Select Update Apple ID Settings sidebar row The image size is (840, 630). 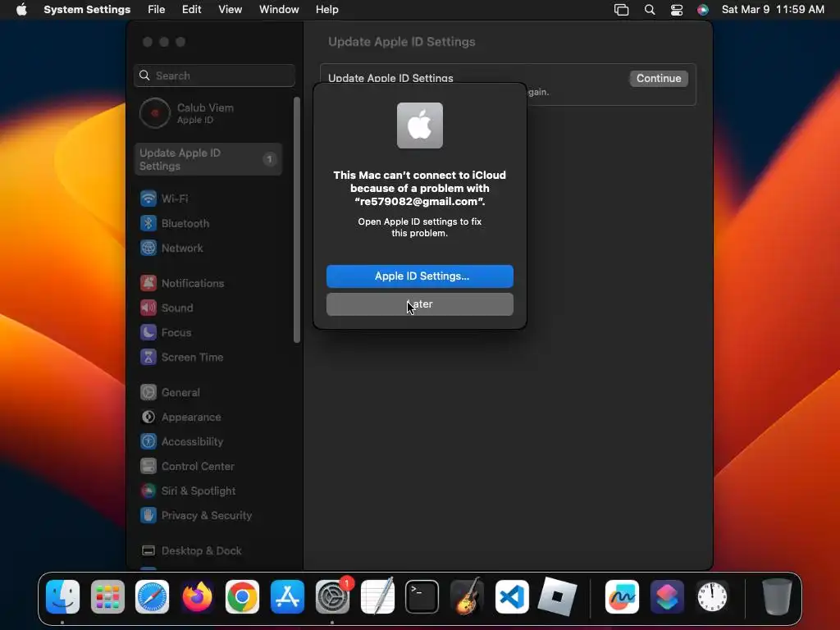[208, 159]
